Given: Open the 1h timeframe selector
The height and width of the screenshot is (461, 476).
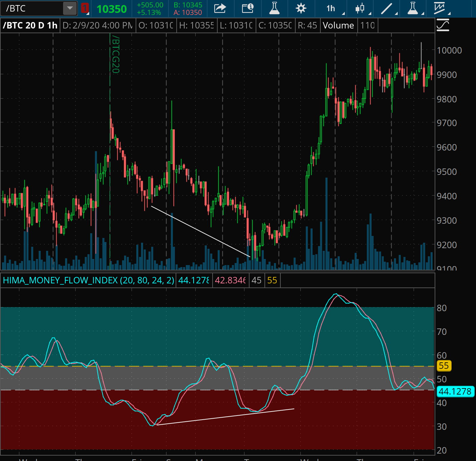Looking at the screenshot, I should pos(331,8).
